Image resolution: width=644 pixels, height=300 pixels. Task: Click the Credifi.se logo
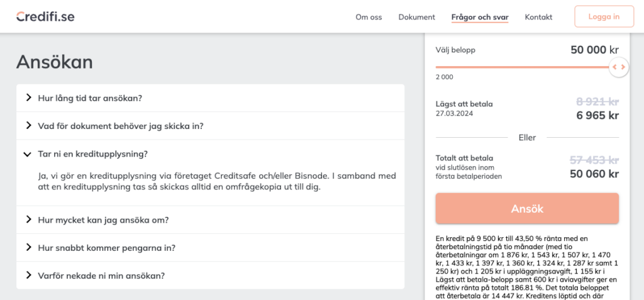pyautogui.click(x=45, y=17)
